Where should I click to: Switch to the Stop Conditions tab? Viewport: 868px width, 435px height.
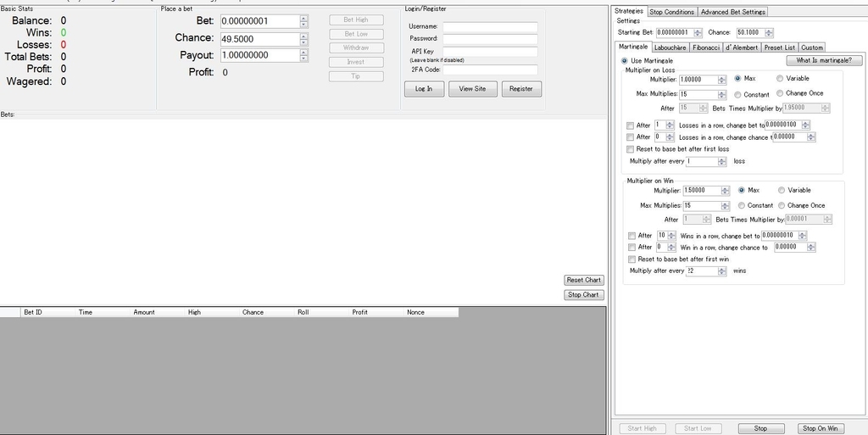click(671, 12)
